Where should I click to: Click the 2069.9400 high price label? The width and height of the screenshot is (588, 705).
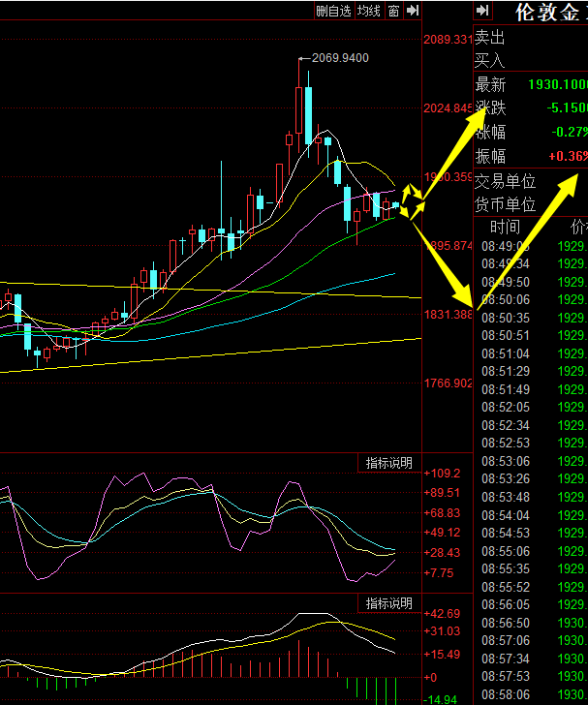pos(340,58)
